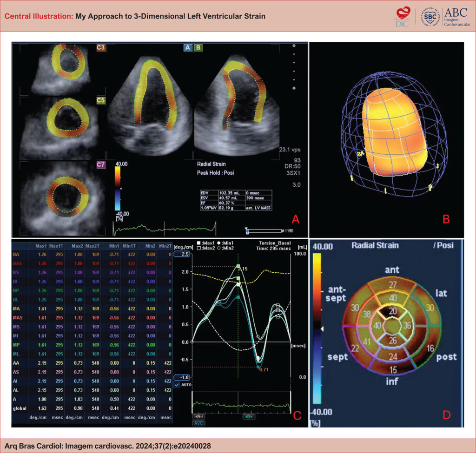Viewport: 476px width, 453px height.
Task: Select the AL row label
Action: tap(15, 390)
